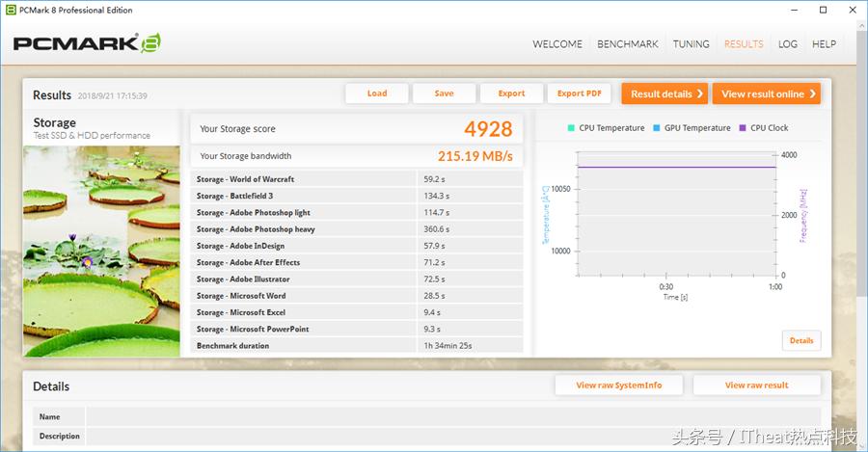The height and width of the screenshot is (452, 868).
Task: Select the RESULTS tab
Action: coord(744,44)
